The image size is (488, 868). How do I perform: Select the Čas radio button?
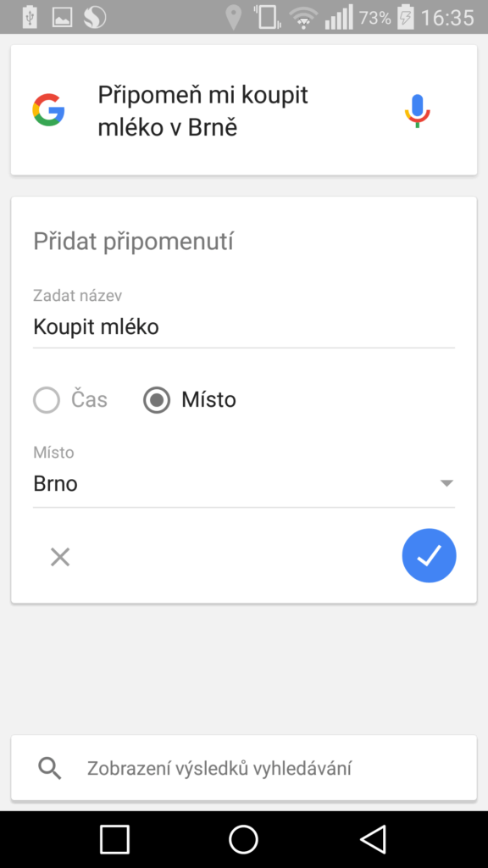click(x=47, y=400)
